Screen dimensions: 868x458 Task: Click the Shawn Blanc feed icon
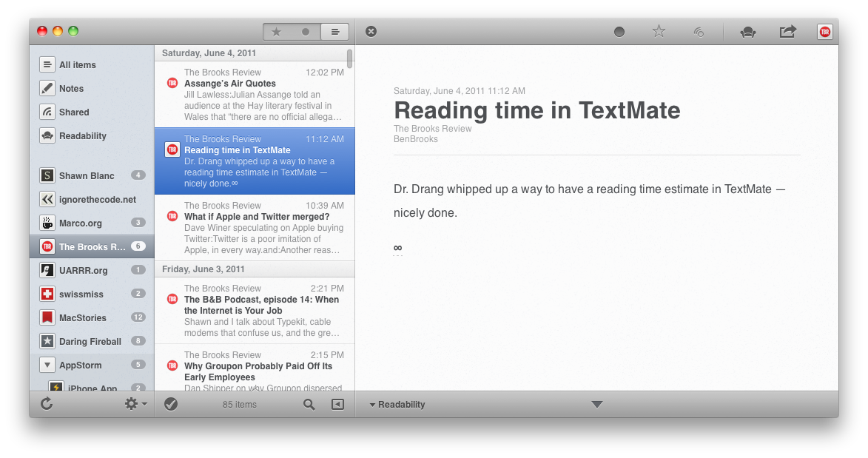(x=47, y=175)
